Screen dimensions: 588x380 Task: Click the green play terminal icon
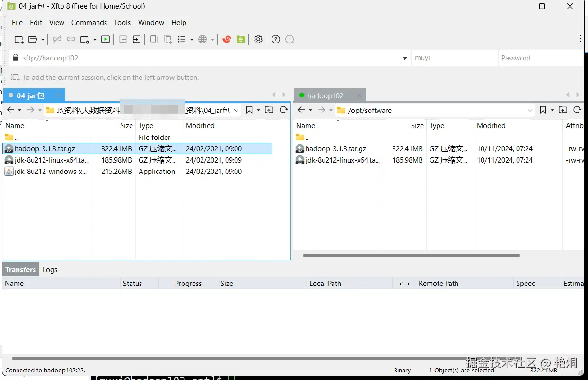tap(105, 40)
